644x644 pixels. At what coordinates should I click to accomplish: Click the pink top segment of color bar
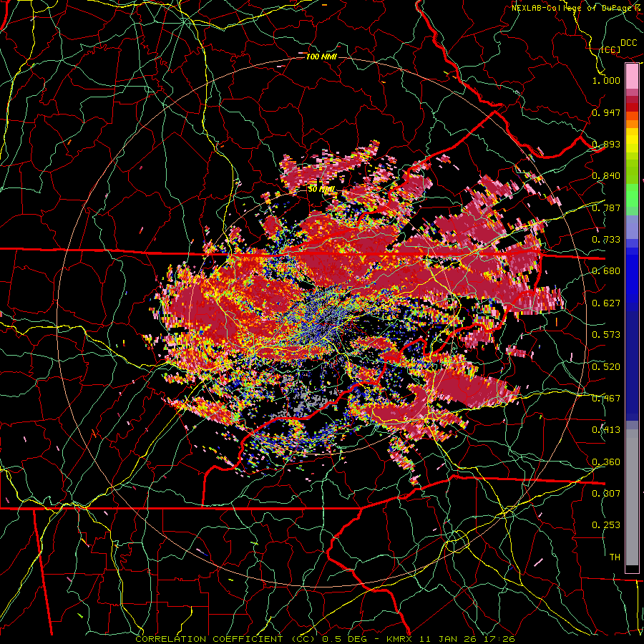tap(632, 76)
